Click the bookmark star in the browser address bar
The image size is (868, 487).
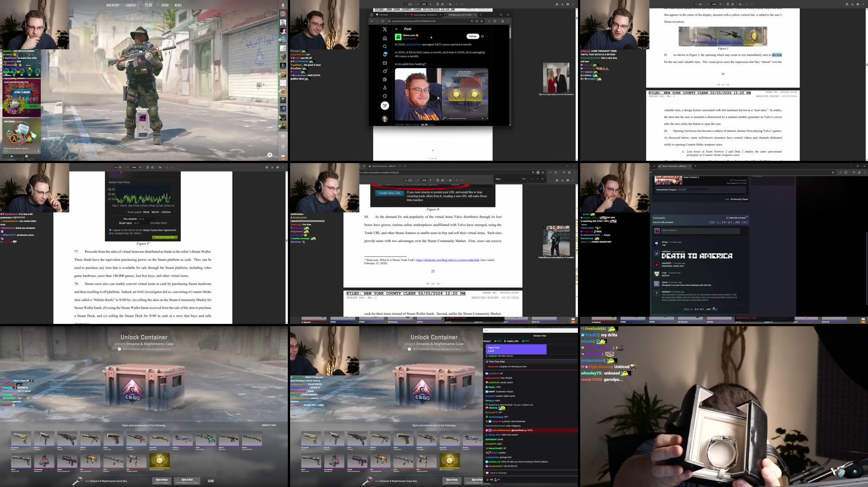click(x=481, y=21)
